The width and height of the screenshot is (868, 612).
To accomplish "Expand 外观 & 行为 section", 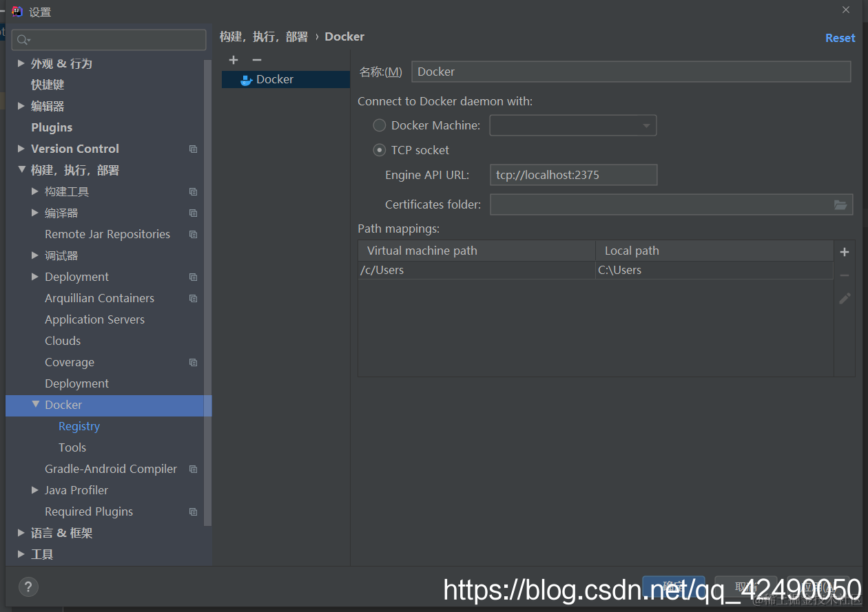I will coord(21,63).
